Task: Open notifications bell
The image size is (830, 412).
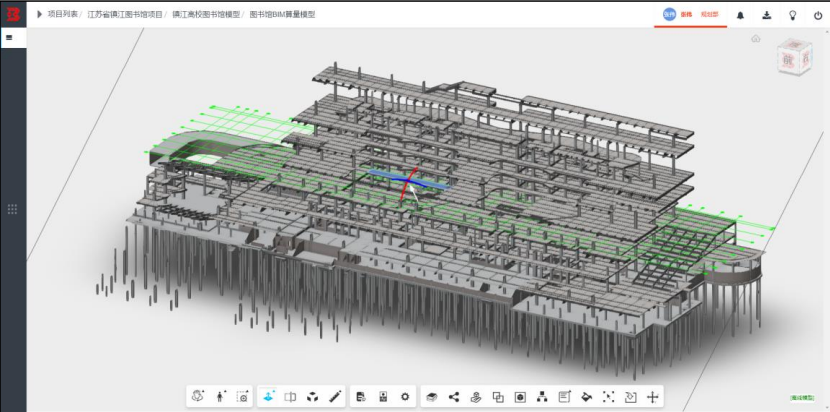Action: pos(741,15)
